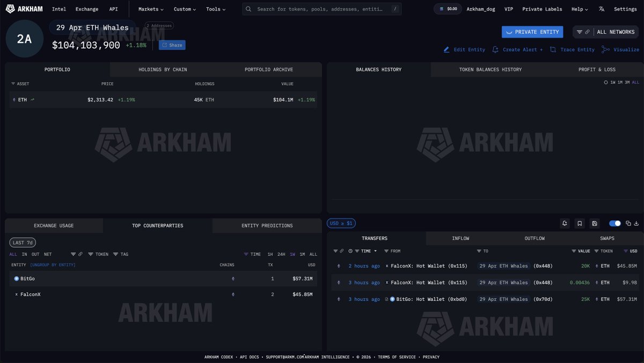Open counterparties TAG filter

point(121,254)
